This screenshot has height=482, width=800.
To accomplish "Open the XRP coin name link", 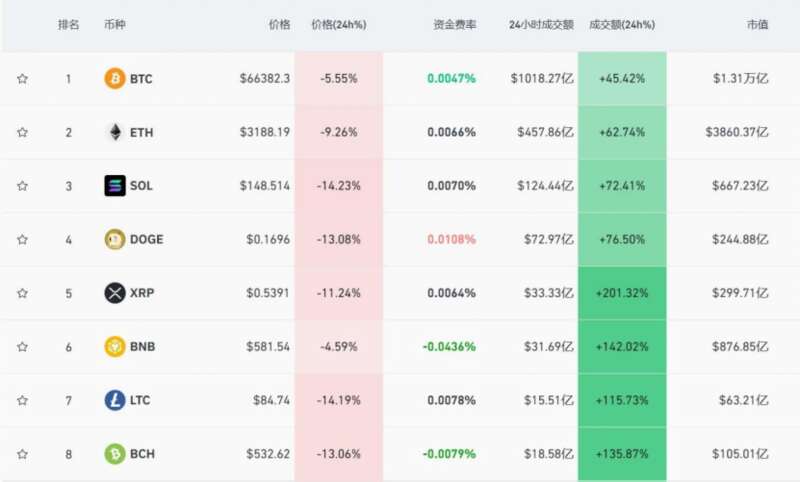I will [142, 293].
